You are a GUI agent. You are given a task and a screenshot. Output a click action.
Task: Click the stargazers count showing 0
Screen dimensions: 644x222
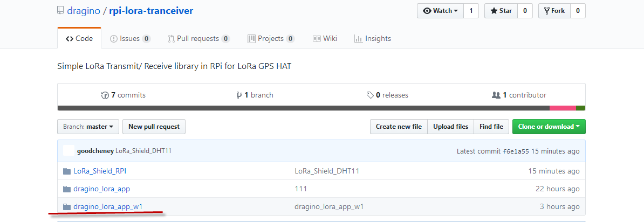[x=525, y=11]
